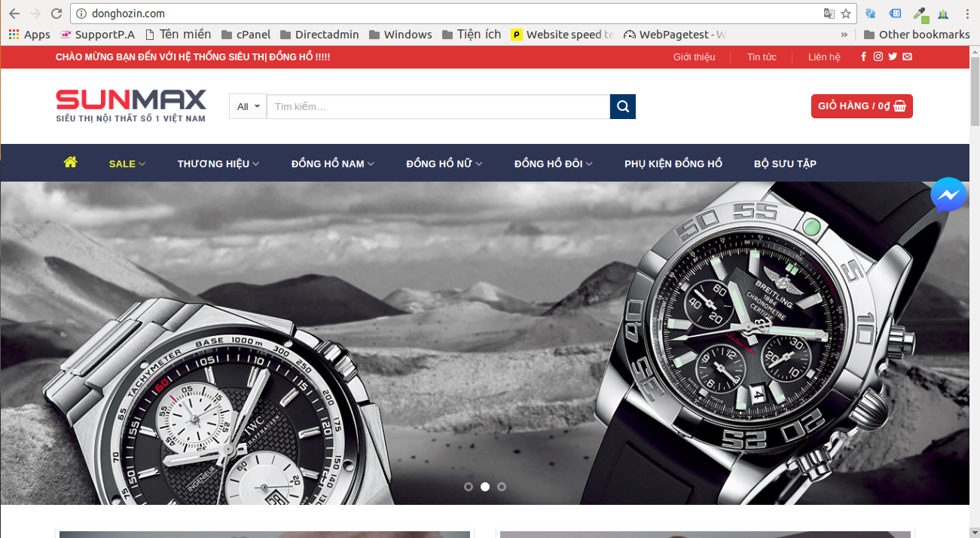The height and width of the screenshot is (538, 980).
Task: Open Other bookmarks folder
Action: click(917, 35)
